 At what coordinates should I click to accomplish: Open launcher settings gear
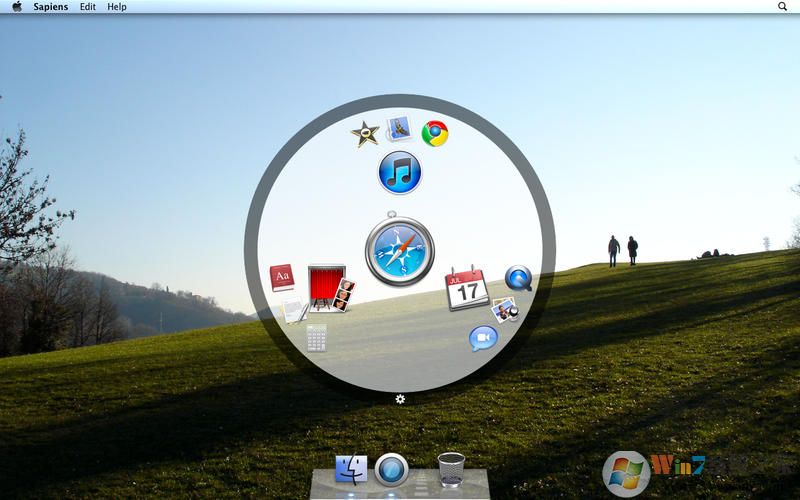(x=400, y=399)
